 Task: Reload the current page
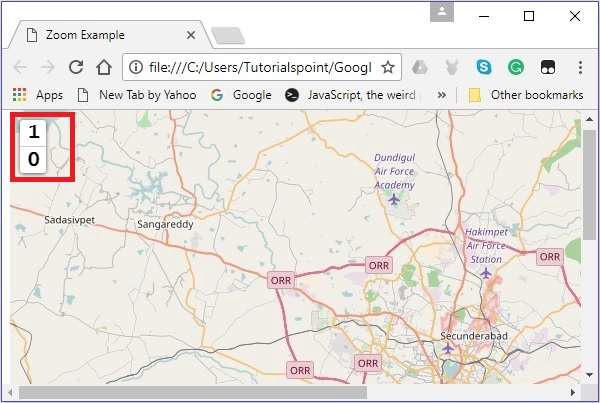(75, 67)
